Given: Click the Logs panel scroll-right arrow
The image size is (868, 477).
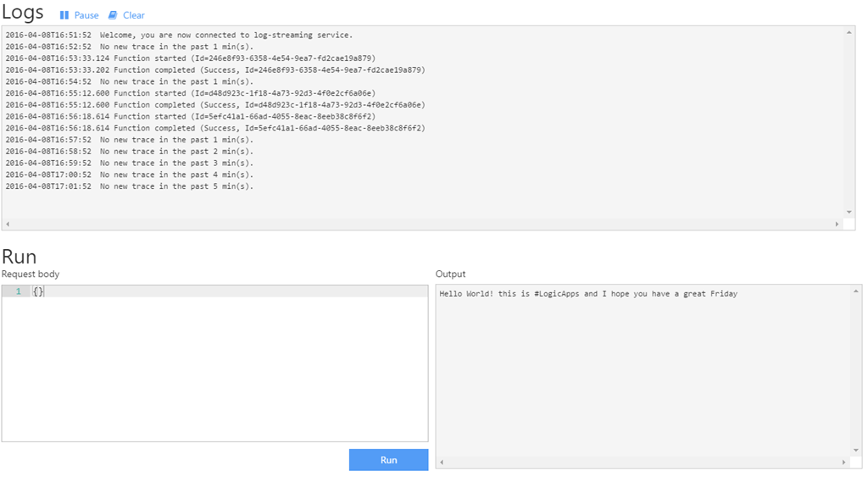Looking at the screenshot, I should 837,225.
